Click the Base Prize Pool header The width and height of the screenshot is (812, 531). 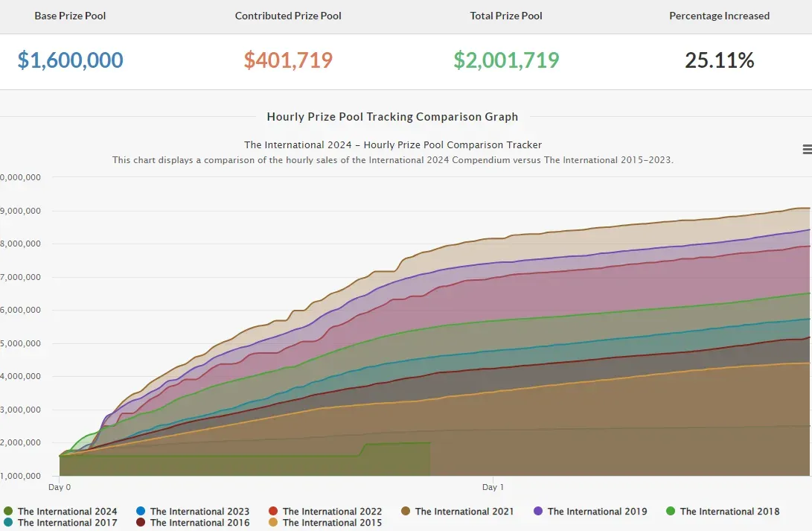(x=70, y=16)
